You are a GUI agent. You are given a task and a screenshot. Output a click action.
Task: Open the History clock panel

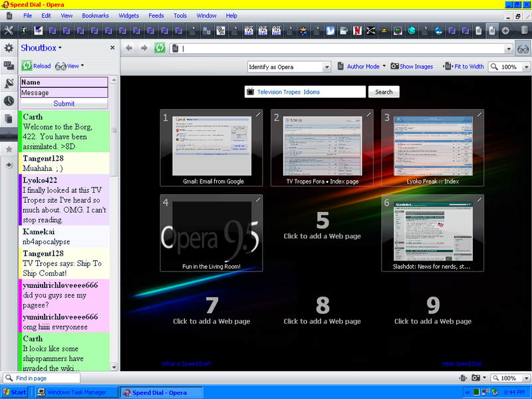[x=9, y=101]
